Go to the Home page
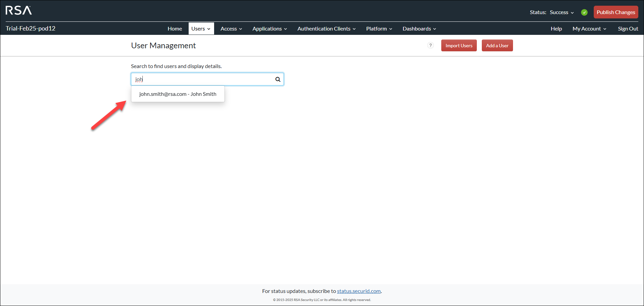 coord(175,29)
